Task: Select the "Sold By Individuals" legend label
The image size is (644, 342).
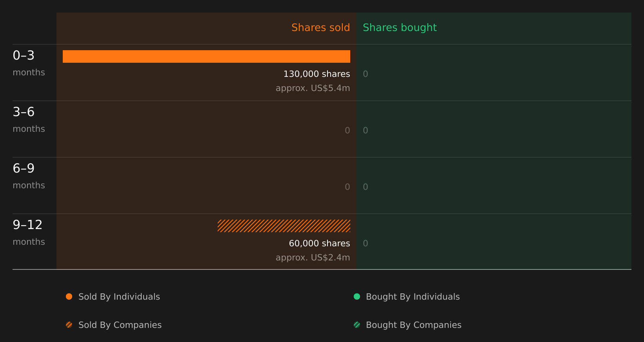Action: tap(119, 297)
